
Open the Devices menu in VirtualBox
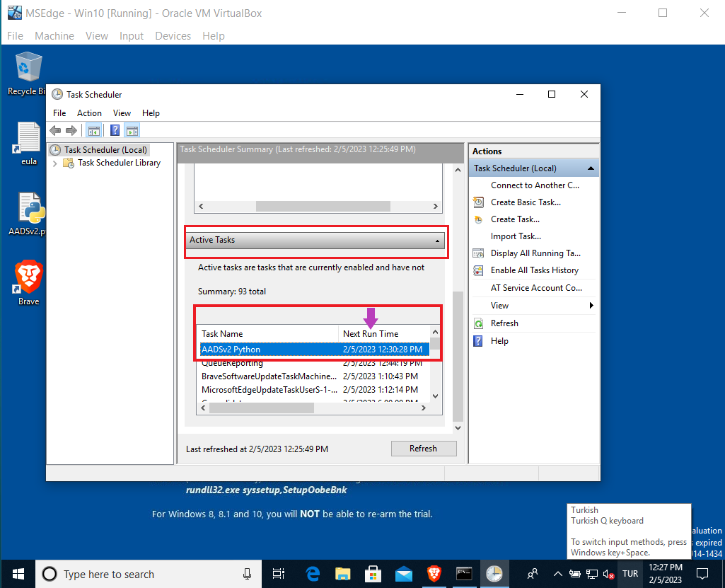pos(173,36)
